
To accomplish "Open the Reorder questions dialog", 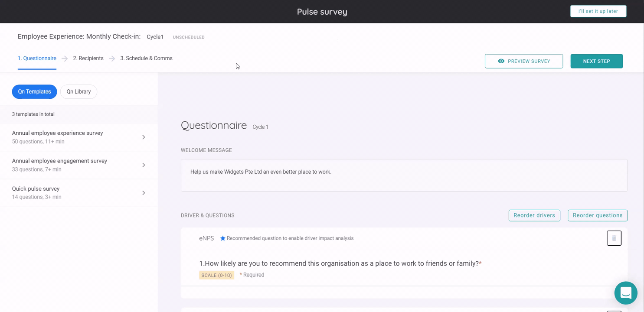I will pos(598,215).
